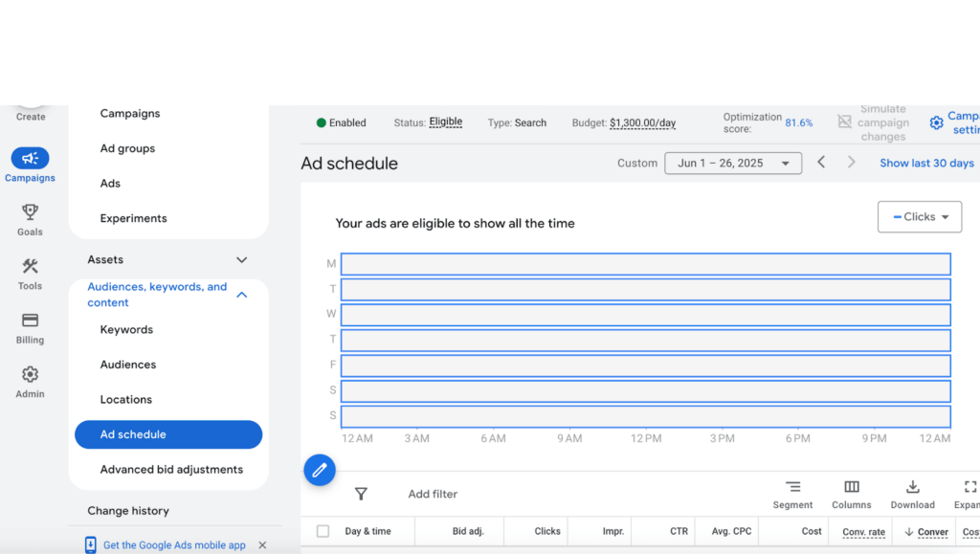Image resolution: width=980 pixels, height=554 pixels.
Task: Collapse the Audiences, keywords, and content section
Action: tap(241, 294)
